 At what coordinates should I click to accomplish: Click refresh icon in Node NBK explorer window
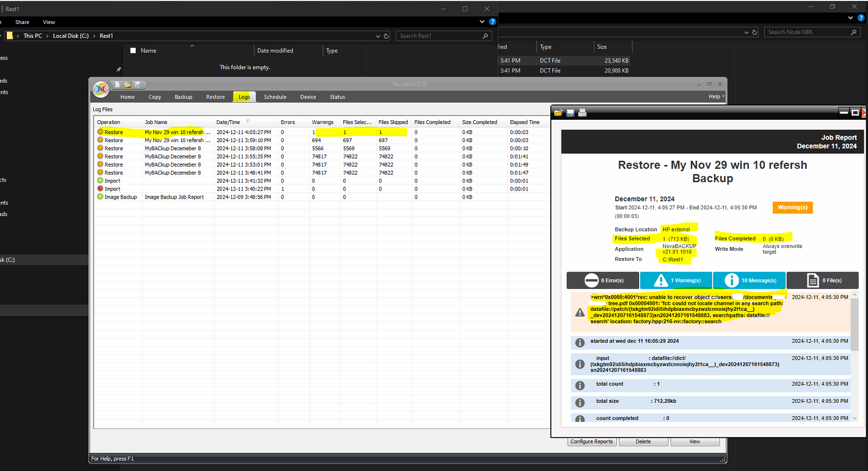click(x=755, y=32)
